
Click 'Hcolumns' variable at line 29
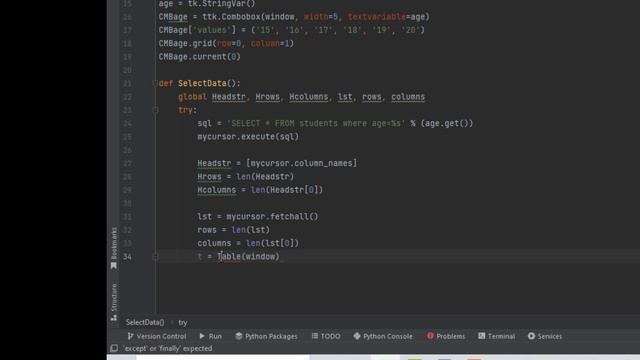(216, 190)
